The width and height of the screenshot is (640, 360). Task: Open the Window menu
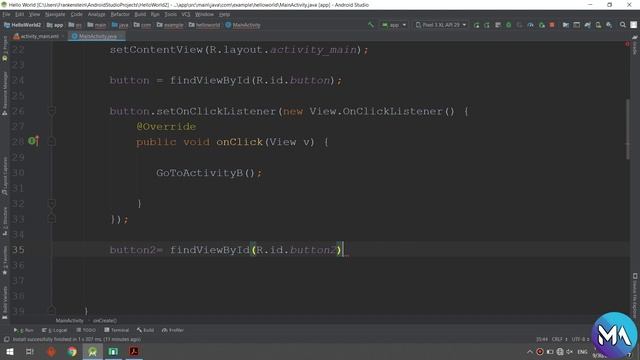(204, 14)
